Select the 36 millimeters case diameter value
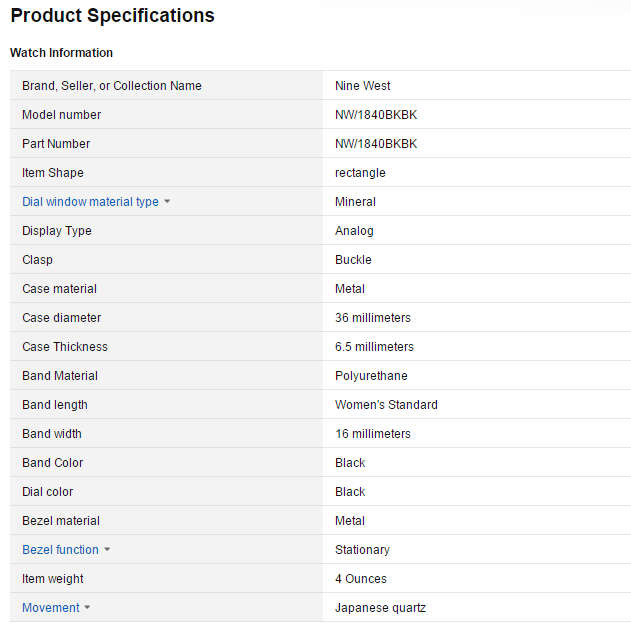 point(373,318)
